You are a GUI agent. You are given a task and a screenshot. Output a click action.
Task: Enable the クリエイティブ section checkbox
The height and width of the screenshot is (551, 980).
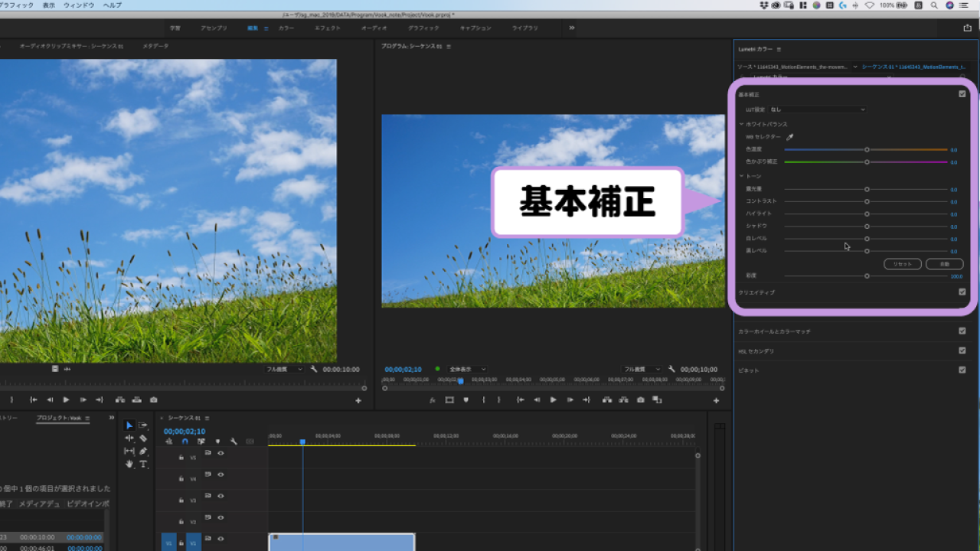coord(962,292)
